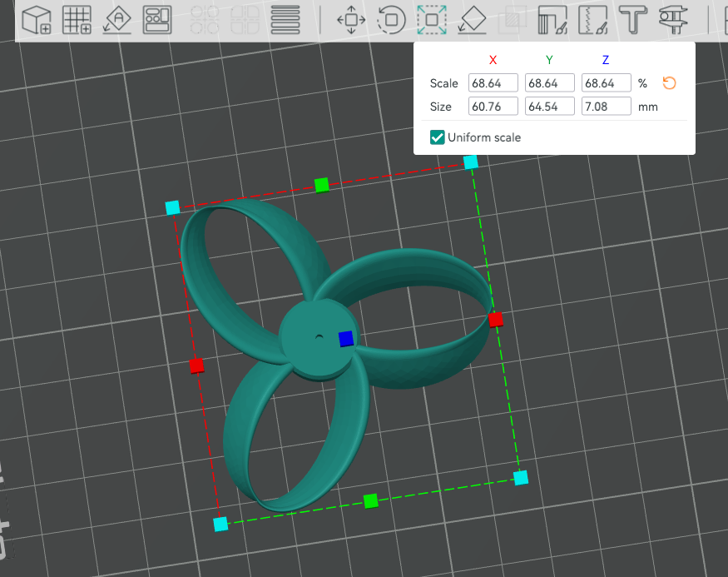Click the Size X field showing 60.76
The image size is (728, 577).
pyautogui.click(x=493, y=107)
